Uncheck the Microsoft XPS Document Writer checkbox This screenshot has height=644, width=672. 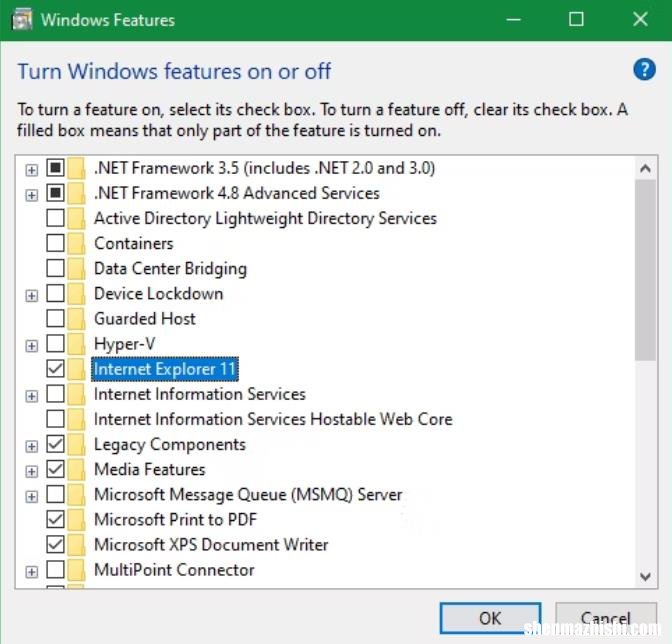point(55,544)
